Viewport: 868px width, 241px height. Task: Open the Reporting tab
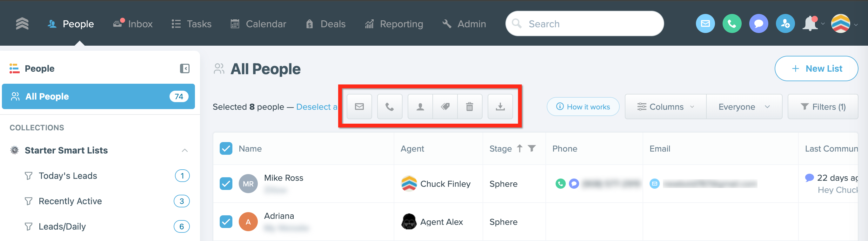click(x=394, y=24)
